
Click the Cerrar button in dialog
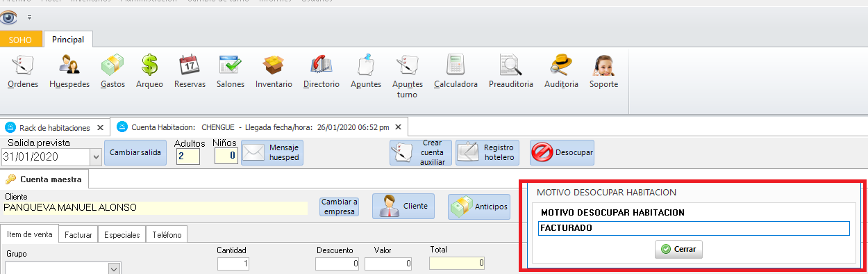(678, 249)
